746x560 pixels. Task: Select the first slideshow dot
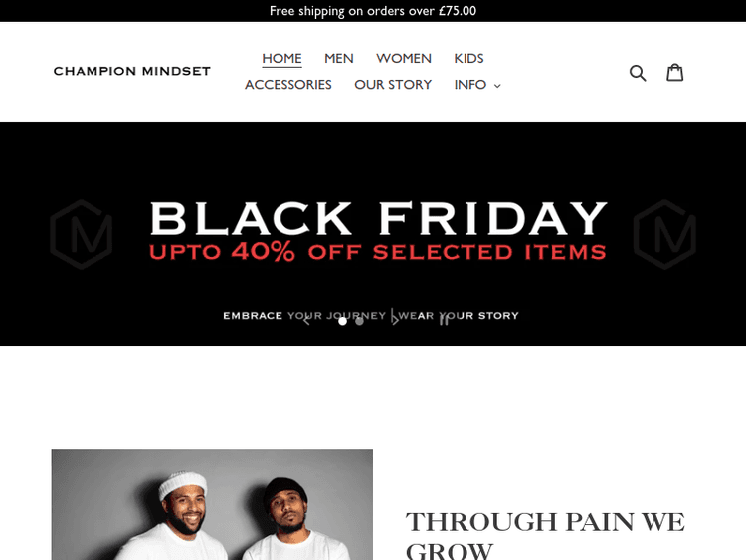click(342, 321)
